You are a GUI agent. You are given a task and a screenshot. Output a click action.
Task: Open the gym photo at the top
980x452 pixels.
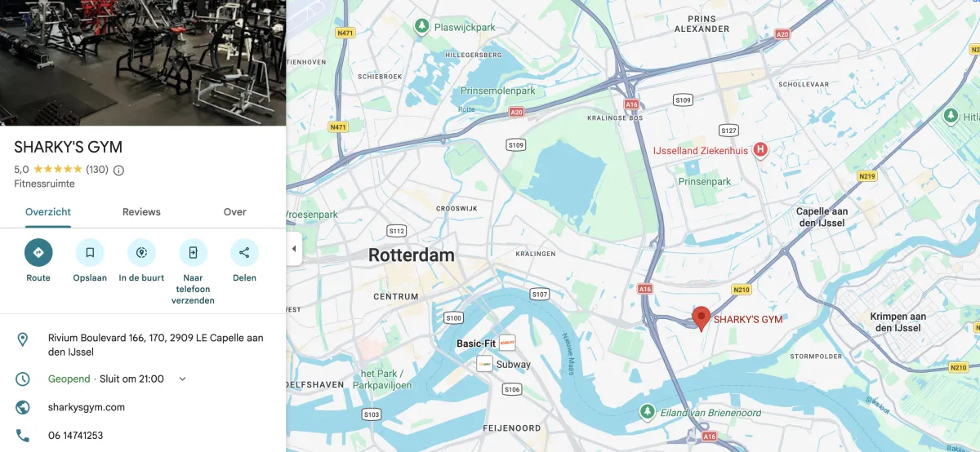[x=143, y=63]
